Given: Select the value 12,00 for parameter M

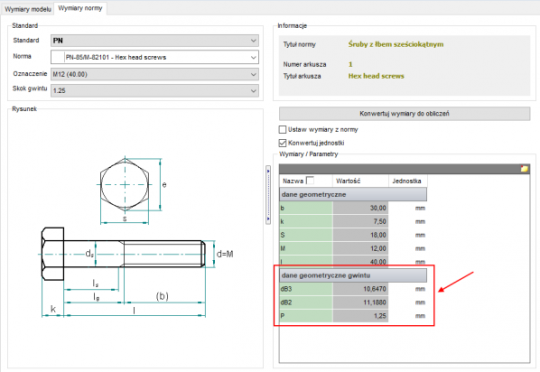Looking at the screenshot, I should coord(360,248).
